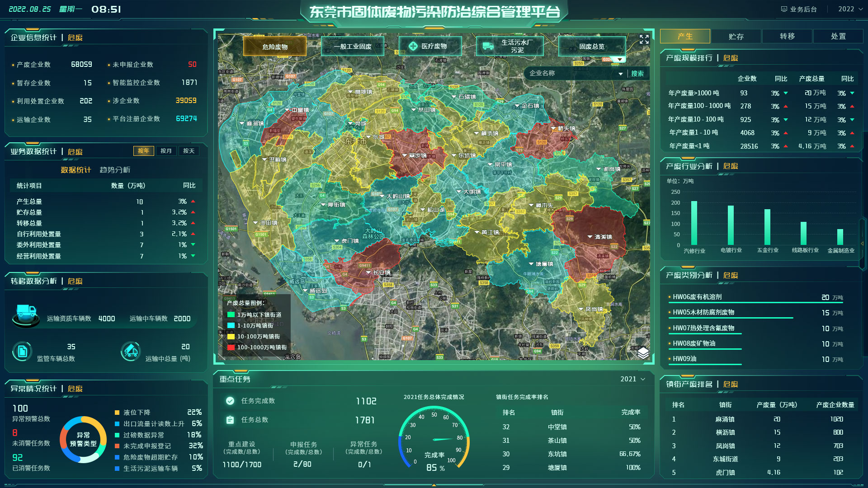
Task: Switch statistics to 按天 (by day)
Action: coord(189,151)
